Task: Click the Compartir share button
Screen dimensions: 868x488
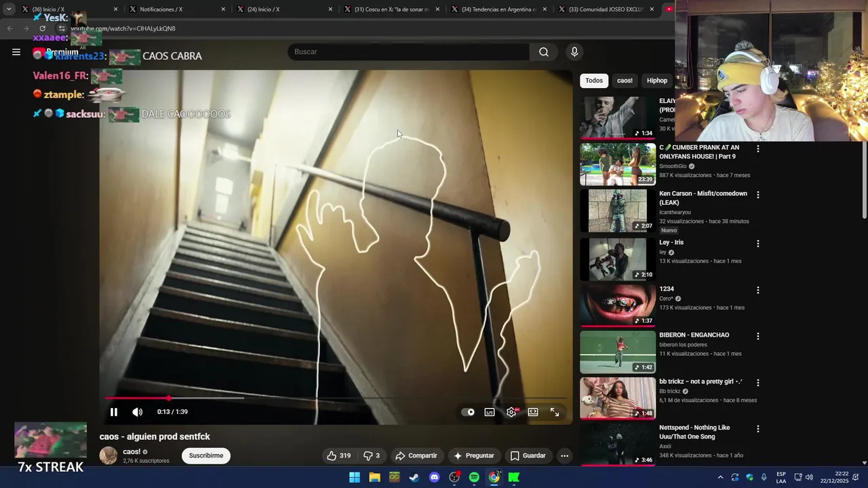Action: coord(416,455)
